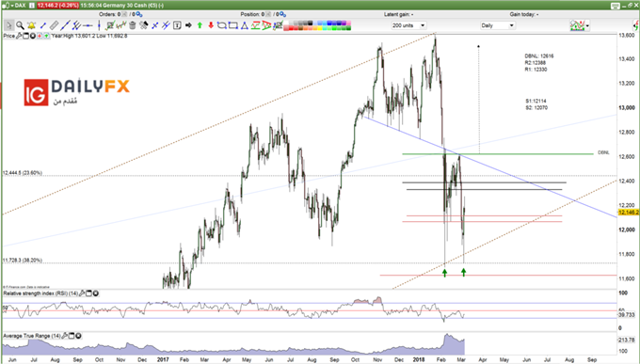Open Average True Range wrench settings
The image size is (640, 364).
[x=65, y=336]
